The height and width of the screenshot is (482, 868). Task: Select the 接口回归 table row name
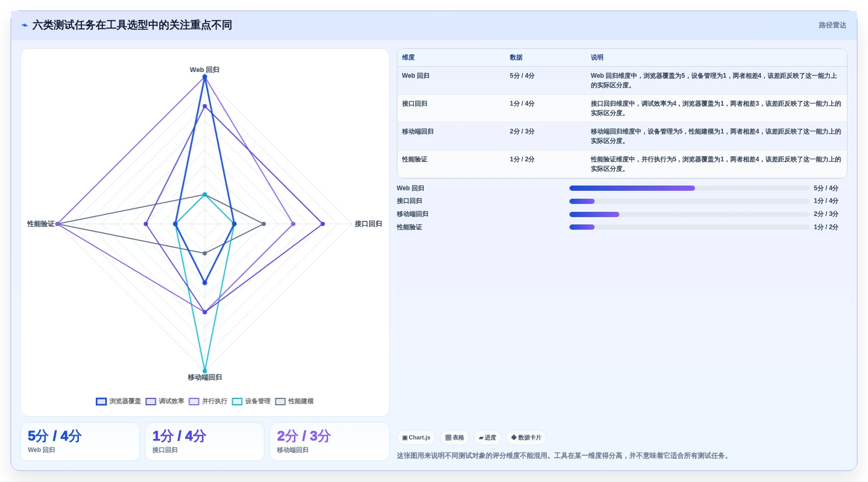tap(414, 104)
